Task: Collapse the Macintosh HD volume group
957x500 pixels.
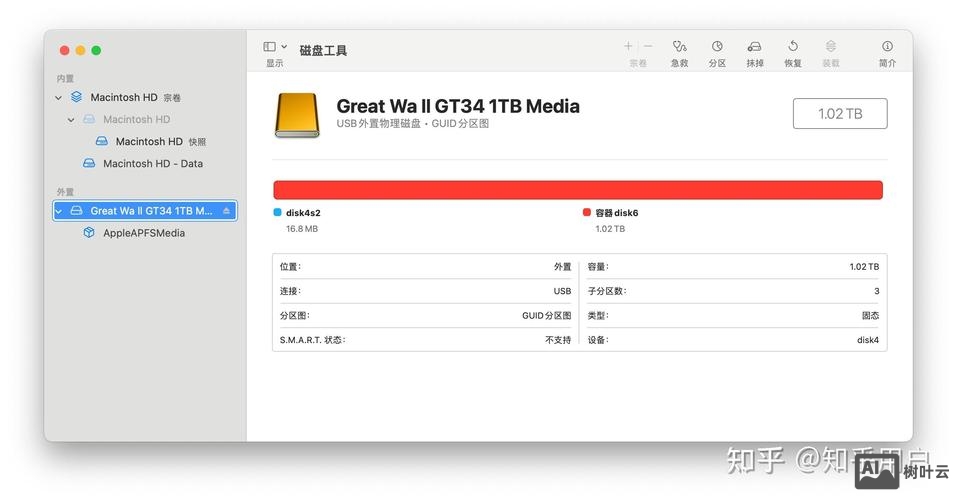Action: [59, 98]
